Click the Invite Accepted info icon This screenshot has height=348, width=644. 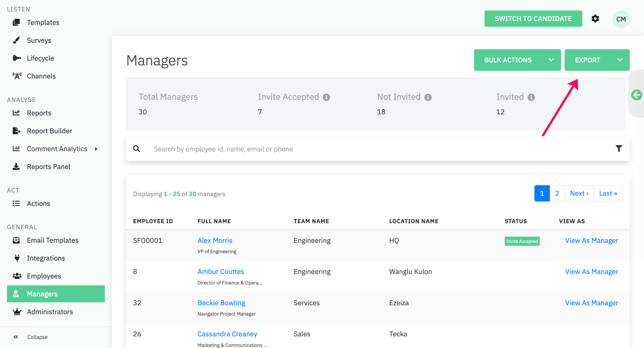pyautogui.click(x=326, y=97)
